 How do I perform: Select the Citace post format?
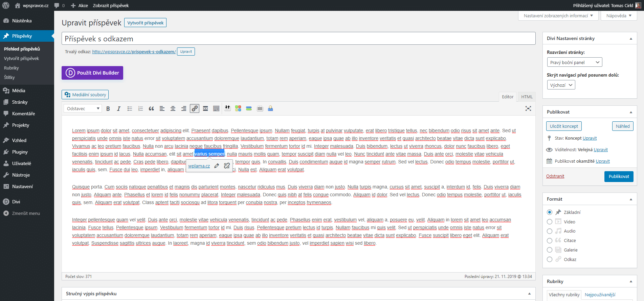point(550,240)
